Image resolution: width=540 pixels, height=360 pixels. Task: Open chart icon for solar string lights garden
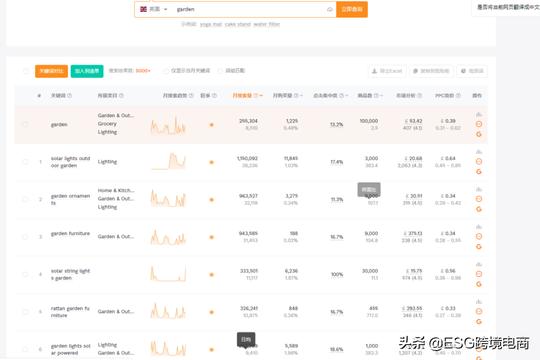pyautogui.click(x=479, y=264)
